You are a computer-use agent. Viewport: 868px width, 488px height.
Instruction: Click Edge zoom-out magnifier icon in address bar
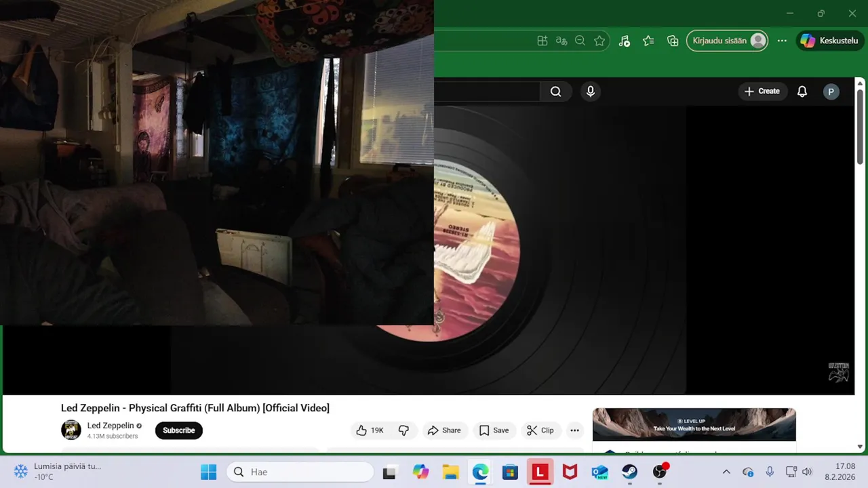(x=580, y=41)
